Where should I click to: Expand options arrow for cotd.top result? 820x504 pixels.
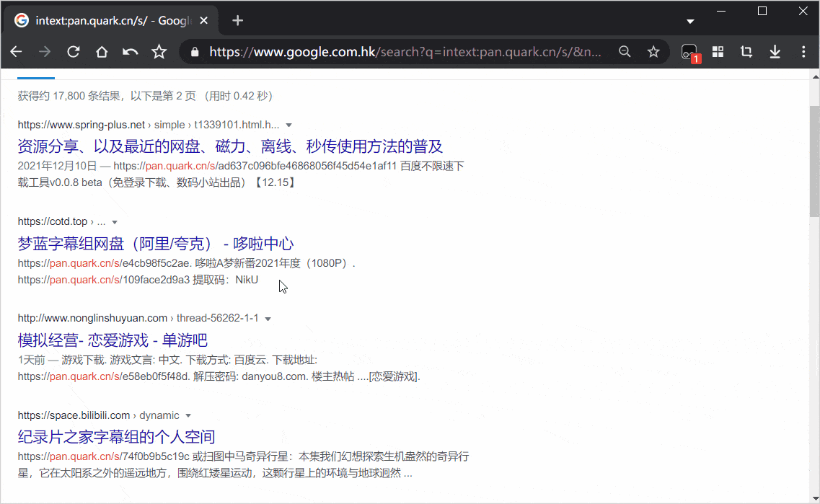[114, 222]
